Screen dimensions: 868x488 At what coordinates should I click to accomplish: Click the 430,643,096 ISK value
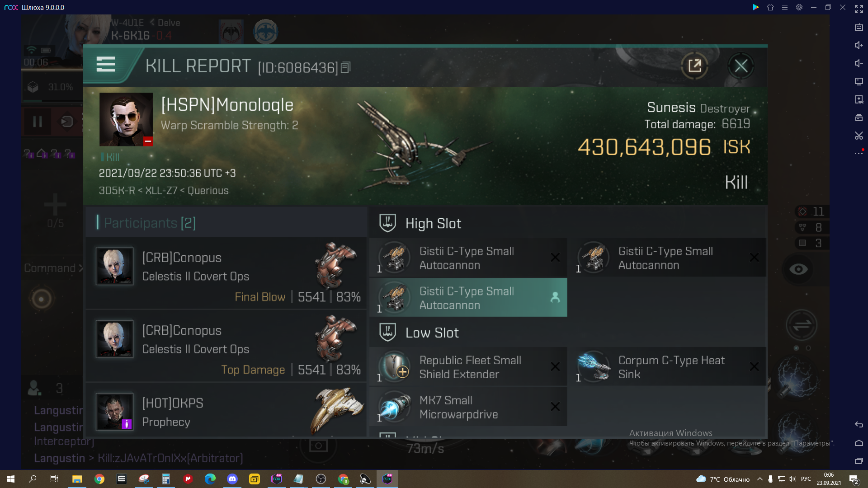point(644,147)
